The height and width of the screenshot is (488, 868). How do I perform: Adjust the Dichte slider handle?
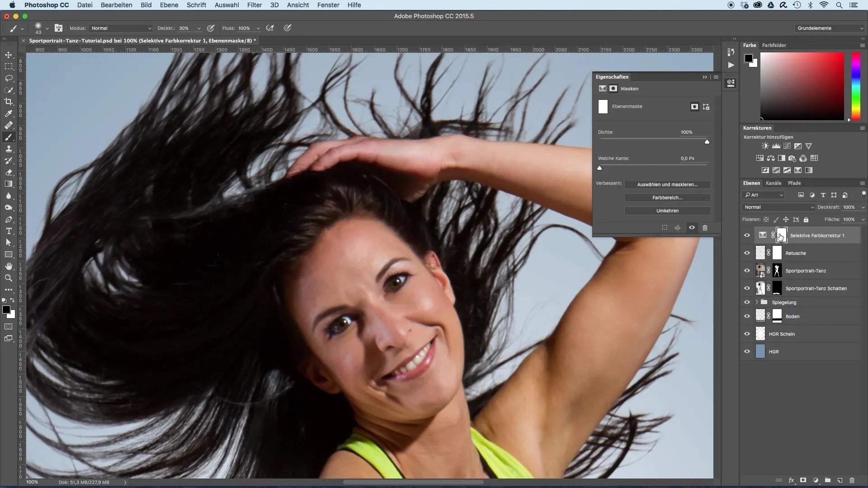tap(707, 141)
